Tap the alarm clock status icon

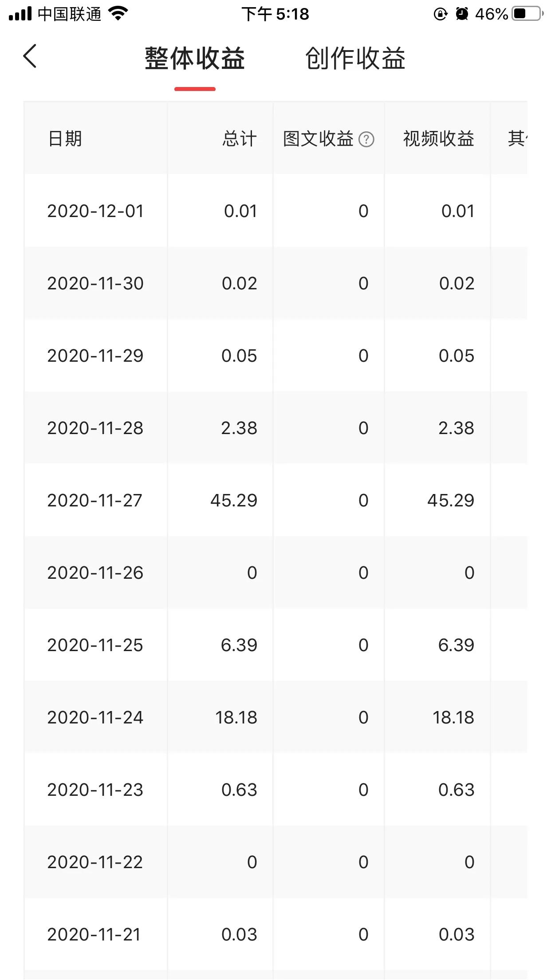pyautogui.click(x=462, y=14)
